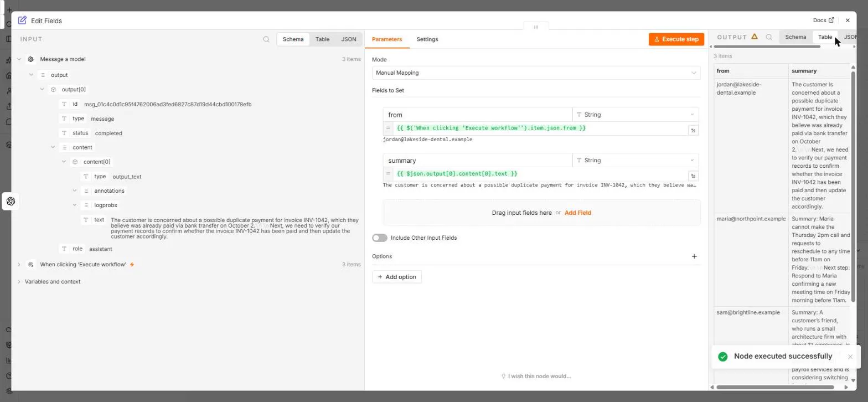Viewport: 868px width, 402px height.
Task: Expand the annotations tree node
Action: coord(75,190)
